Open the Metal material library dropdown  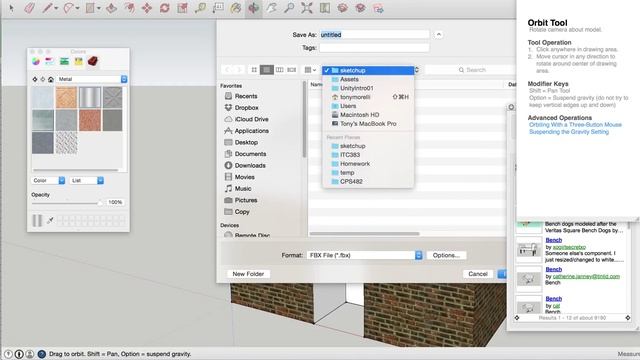pos(92,79)
